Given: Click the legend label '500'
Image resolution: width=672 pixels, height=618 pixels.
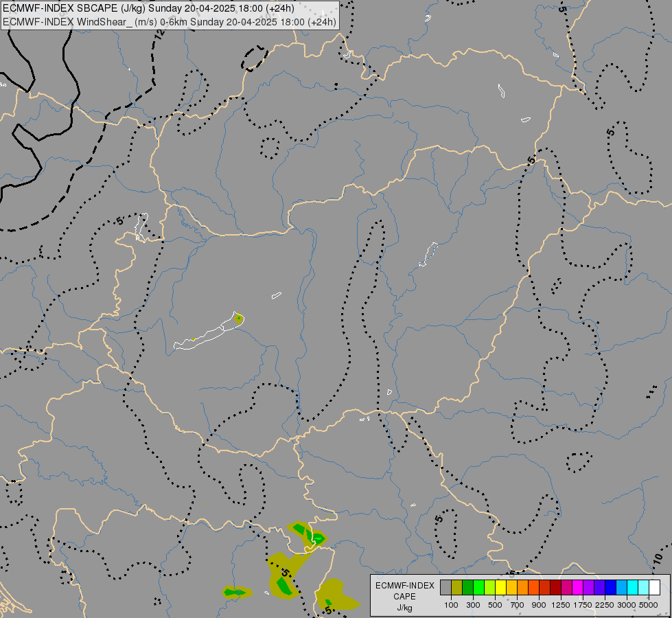Looking at the screenshot, I should 495,605.
